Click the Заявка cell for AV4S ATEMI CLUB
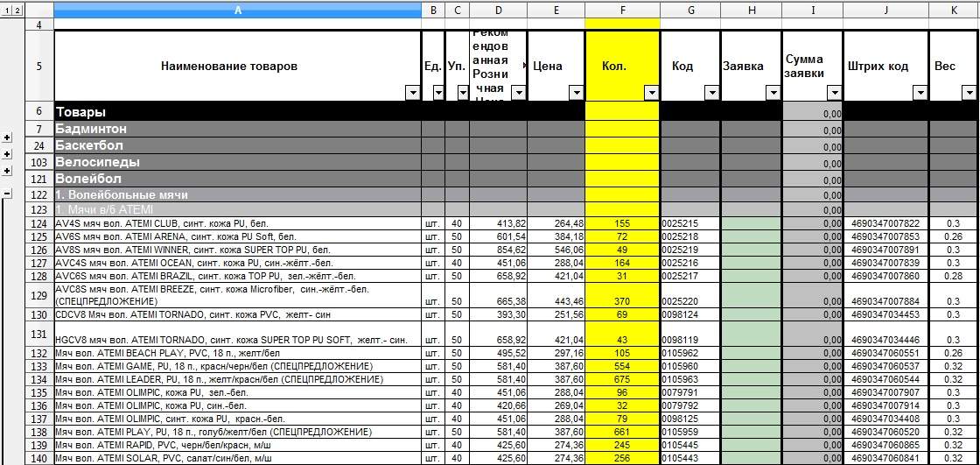 tap(752, 223)
